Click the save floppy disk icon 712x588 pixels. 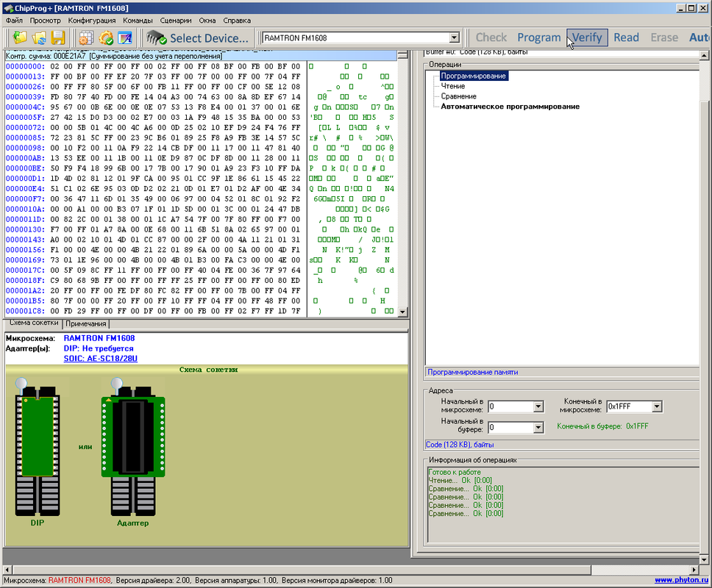[58, 37]
